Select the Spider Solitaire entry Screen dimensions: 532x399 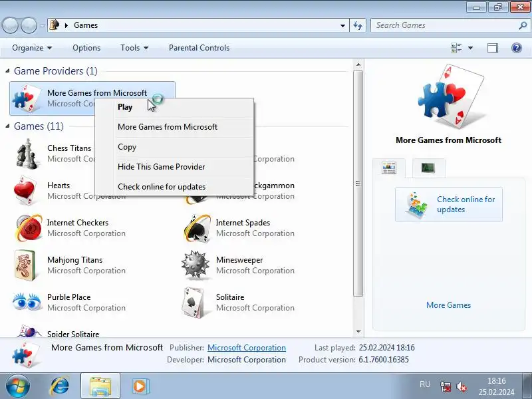coord(73,334)
